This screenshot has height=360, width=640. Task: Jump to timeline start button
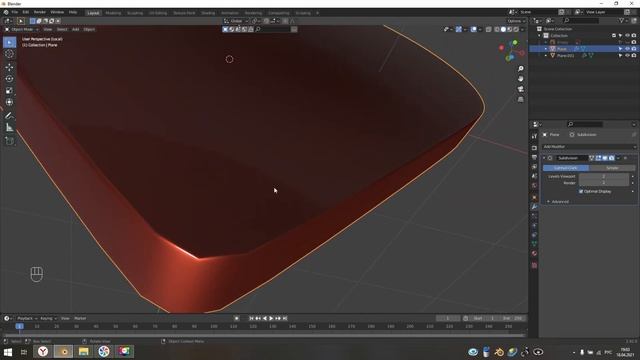(251, 318)
